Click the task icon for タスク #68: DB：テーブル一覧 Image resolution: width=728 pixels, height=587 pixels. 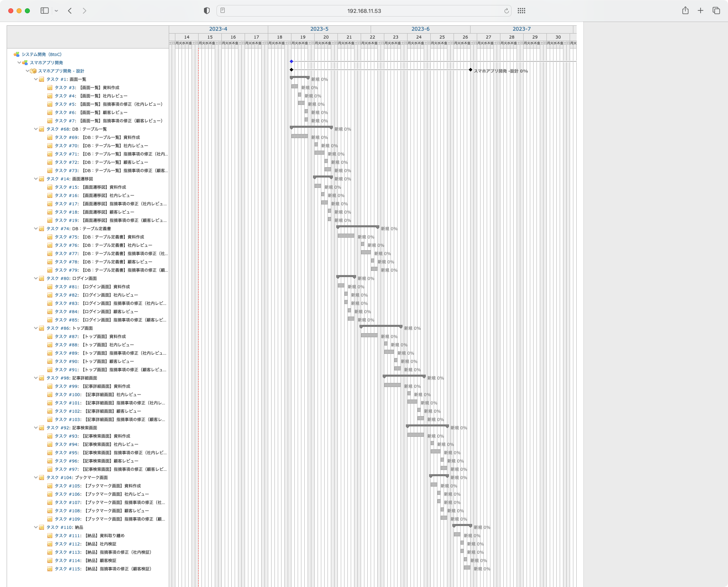click(41, 129)
